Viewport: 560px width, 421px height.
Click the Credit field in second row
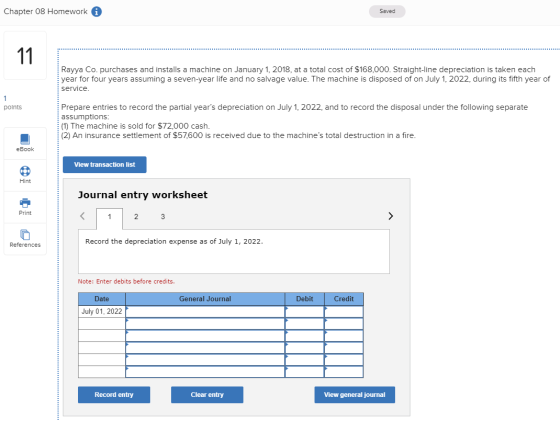[x=344, y=324]
